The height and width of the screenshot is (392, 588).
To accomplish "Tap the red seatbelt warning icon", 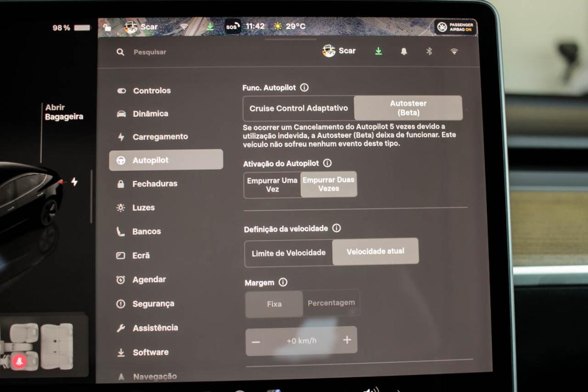I will [x=19, y=362].
